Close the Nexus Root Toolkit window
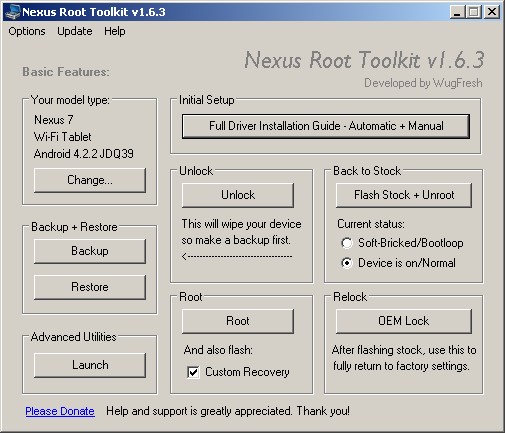Screen dimensions: 505x433 (492, 12)
